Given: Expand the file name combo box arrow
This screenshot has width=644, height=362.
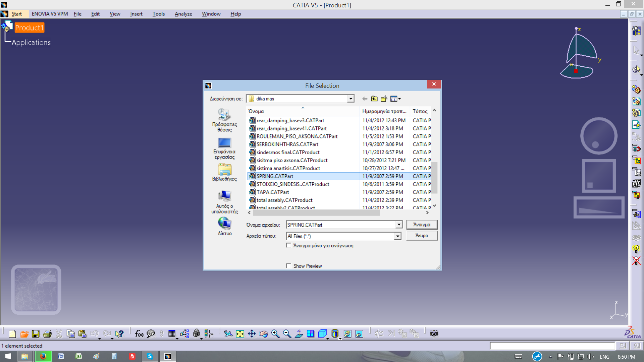Looking at the screenshot, I should (399, 225).
